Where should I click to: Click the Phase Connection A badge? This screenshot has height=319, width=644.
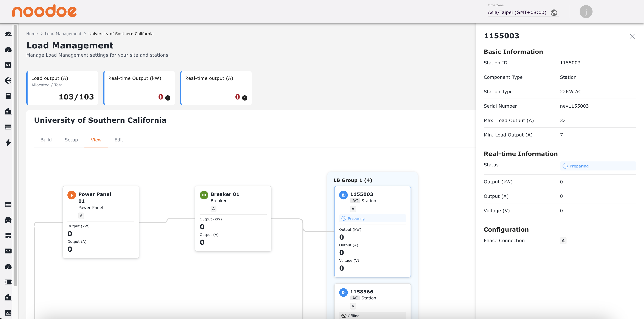[563, 241]
